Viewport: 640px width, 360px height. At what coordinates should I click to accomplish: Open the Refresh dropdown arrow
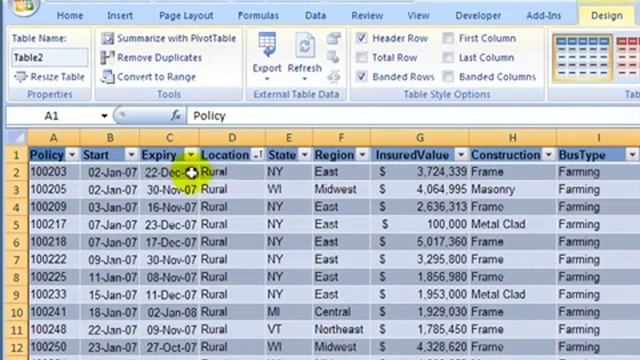304,79
